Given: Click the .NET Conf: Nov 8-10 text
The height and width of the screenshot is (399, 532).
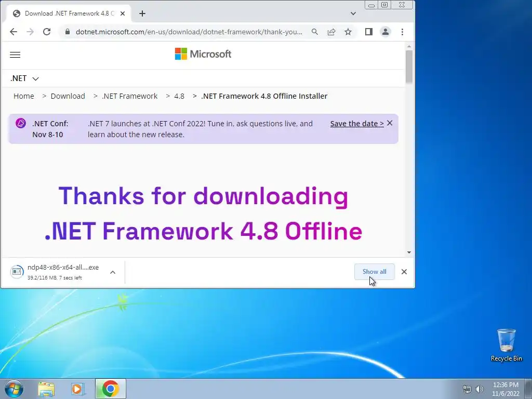Looking at the screenshot, I should [x=50, y=129].
